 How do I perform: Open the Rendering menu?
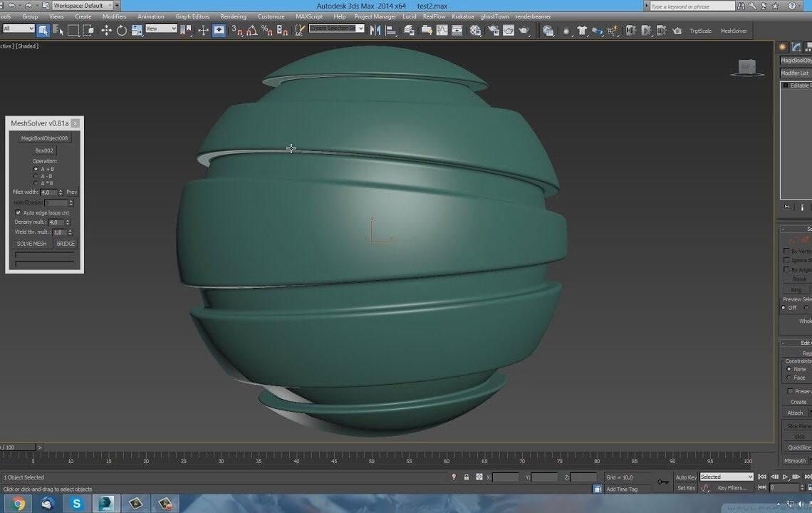pyautogui.click(x=233, y=16)
